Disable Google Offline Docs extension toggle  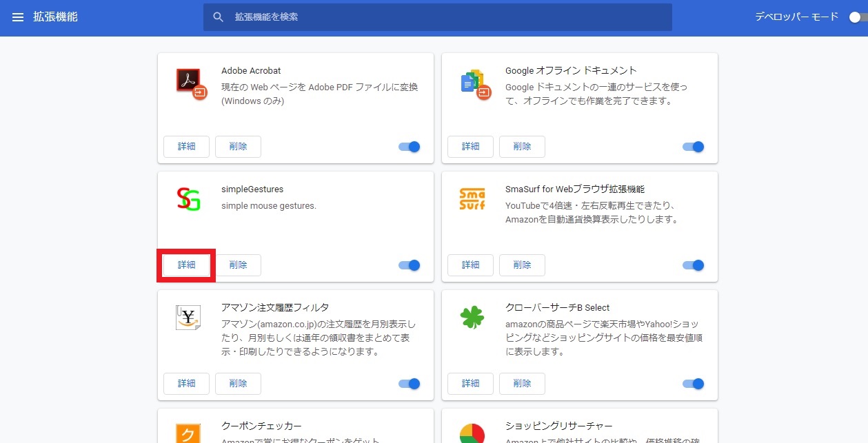(694, 147)
